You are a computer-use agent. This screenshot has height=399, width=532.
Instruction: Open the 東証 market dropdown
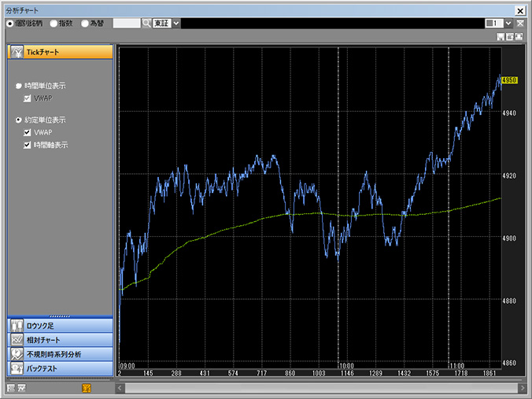pos(176,24)
